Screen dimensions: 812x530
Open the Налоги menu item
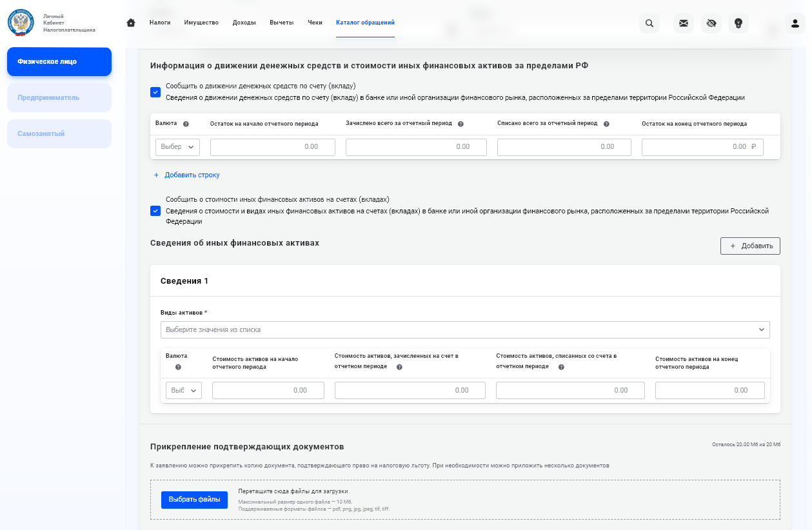click(x=160, y=23)
